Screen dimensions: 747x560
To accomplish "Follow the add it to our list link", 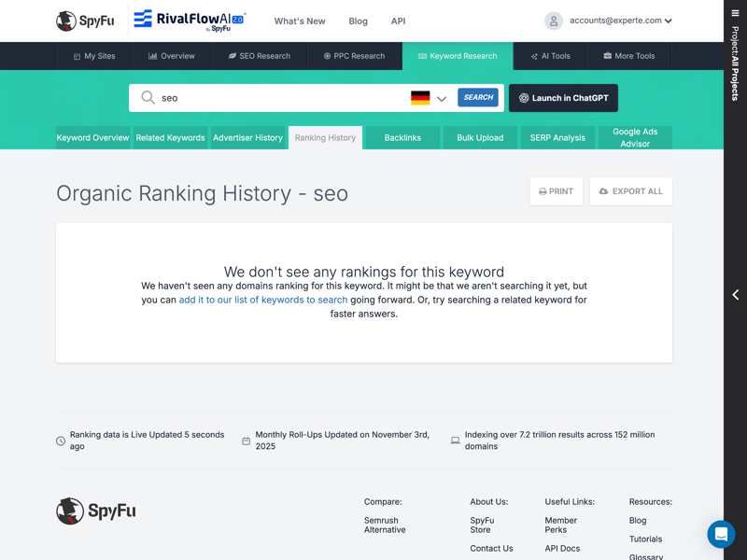I will (x=263, y=301).
